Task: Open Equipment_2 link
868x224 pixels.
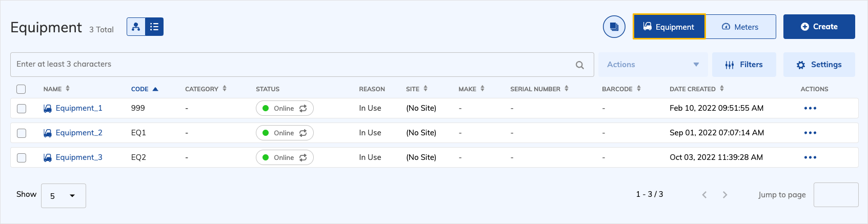Action: pyautogui.click(x=79, y=133)
